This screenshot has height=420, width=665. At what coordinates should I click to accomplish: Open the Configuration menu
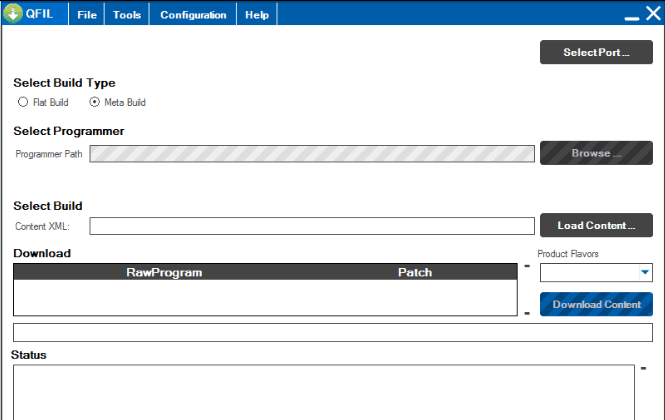(x=193, y=15)
